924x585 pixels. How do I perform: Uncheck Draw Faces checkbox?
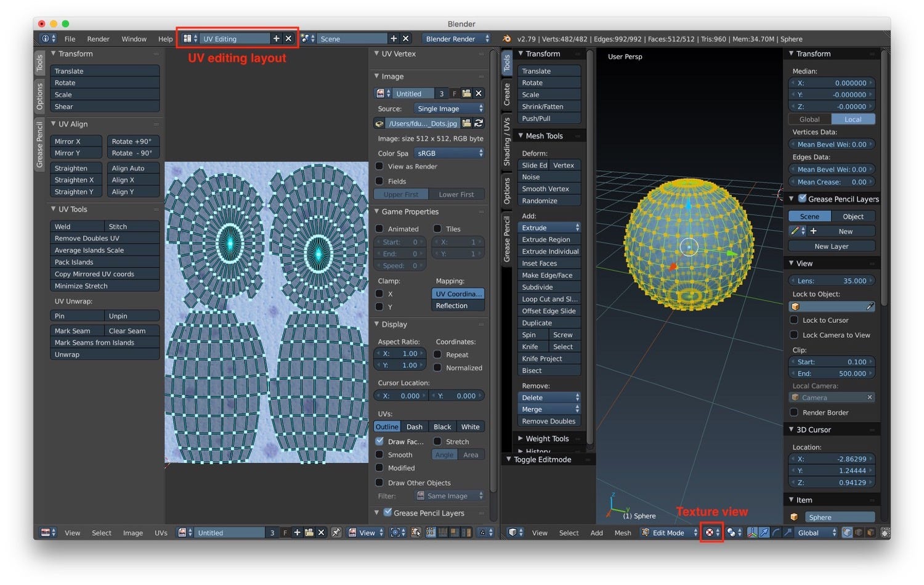click(379, 441)
